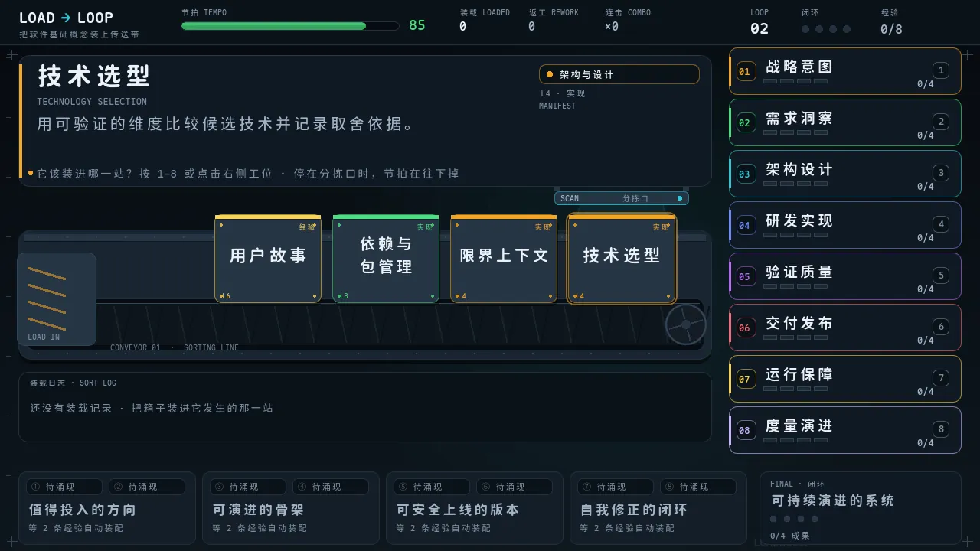Click the tempo value 85
980x551 pixels.
coord(417,25)
